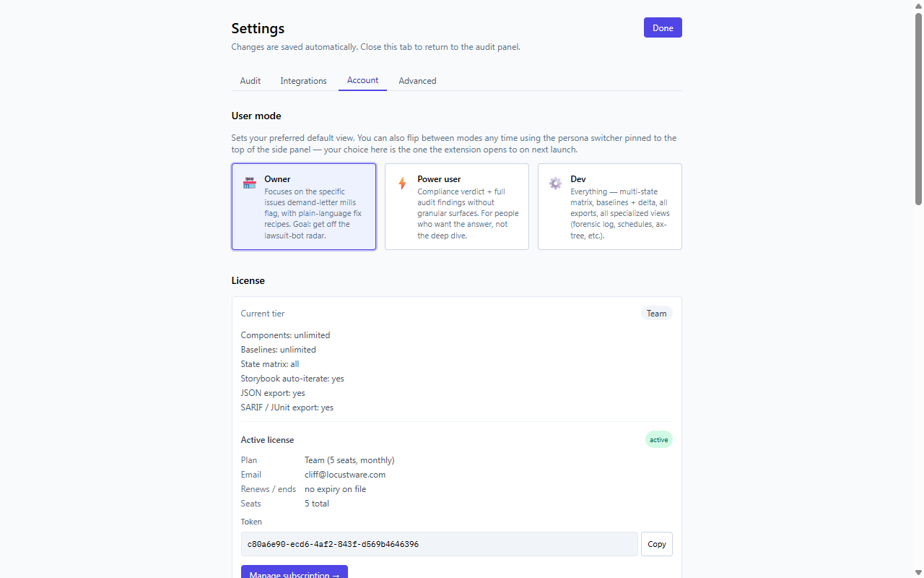924x578 pixels.
Task: Click the lightning bolt Power user icon
Action: (402, 184)
